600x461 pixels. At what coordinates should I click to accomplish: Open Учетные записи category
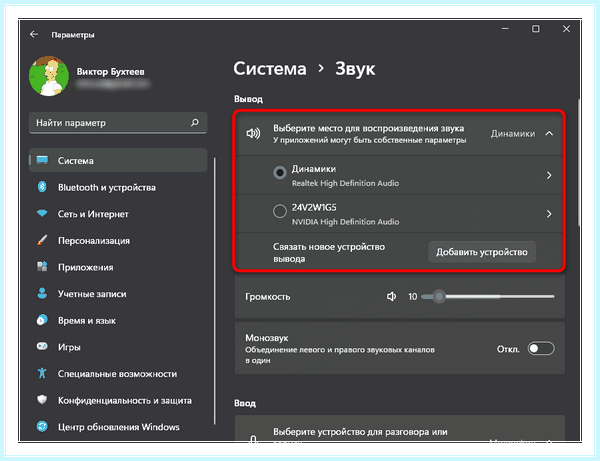coord(118,294)
